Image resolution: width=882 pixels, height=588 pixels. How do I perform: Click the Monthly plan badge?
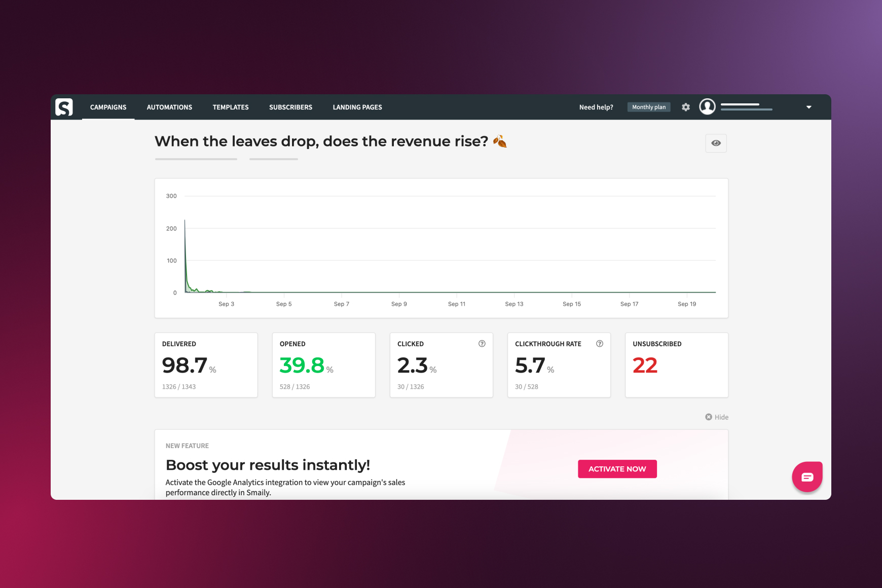(x=649, y=107)
